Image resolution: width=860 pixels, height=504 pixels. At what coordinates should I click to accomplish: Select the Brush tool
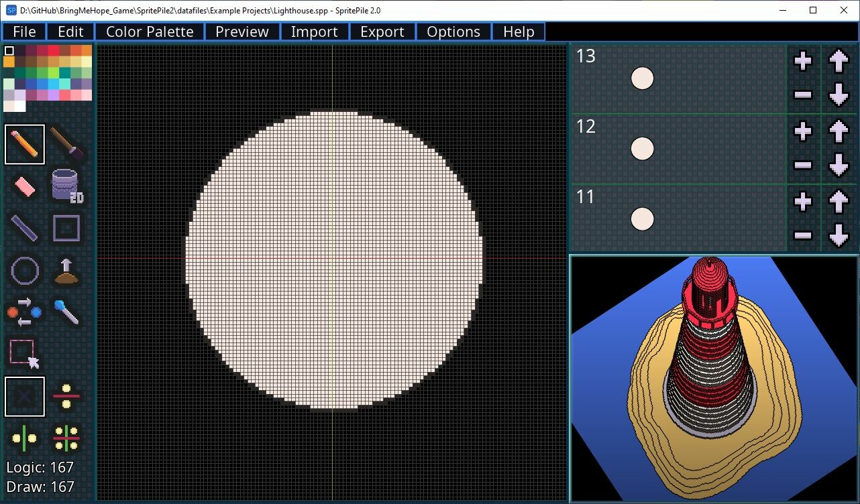click(x=66, y=143)
